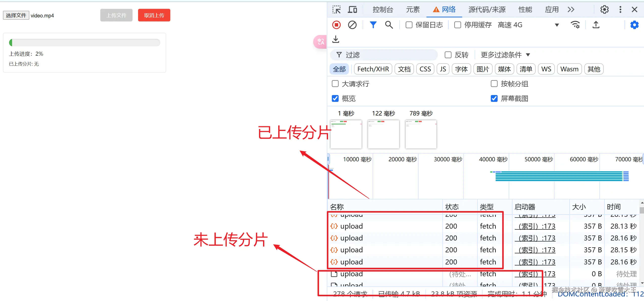Viewport: 644px width, 301px height.
Task: Open the more options menu (three dots)
Action: (620, 9)
